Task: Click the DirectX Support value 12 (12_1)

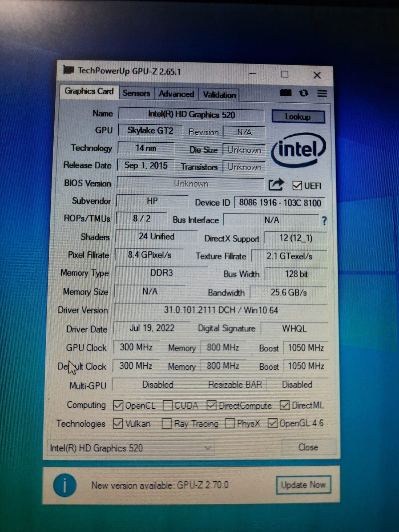Action: coord(296,238)
